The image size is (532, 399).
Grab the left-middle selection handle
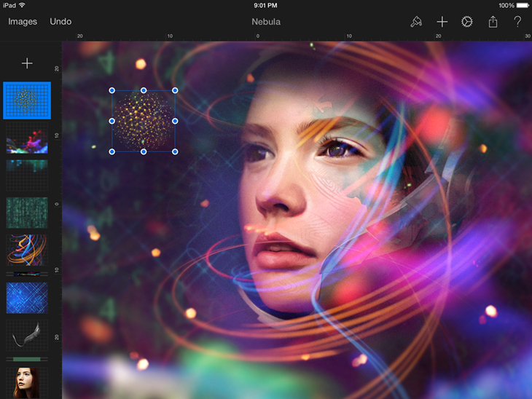112,121
